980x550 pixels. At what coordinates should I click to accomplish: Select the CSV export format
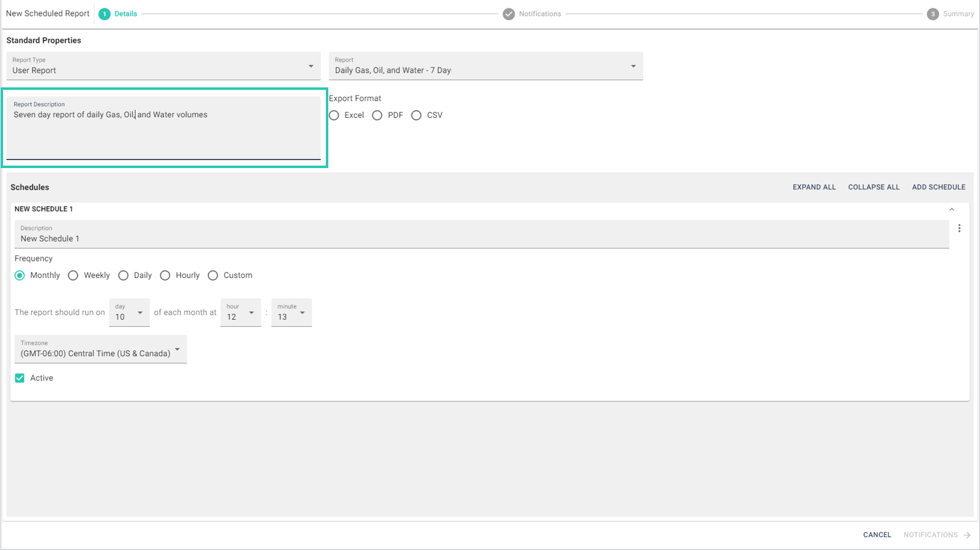pos(416,116)
